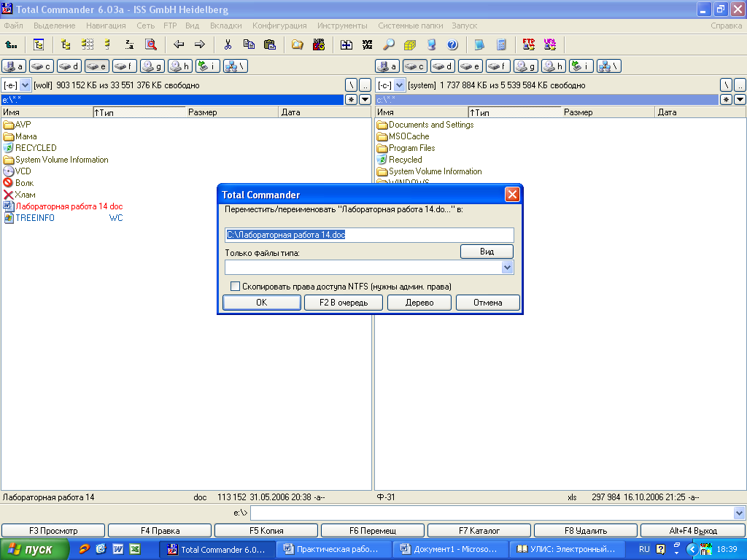This screenshot has width=747, height=560.
Task: Click the FTP connect icon
Action: point(528,44)
